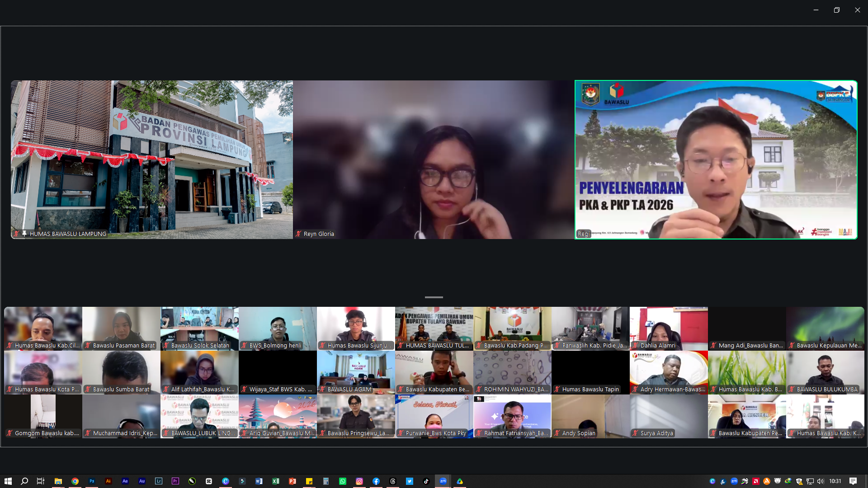The height and width of the screenshot is (488, 868).
Task: Open Purwanie_Bws Kota Pky video tile
Action: [x=434, y=416]
